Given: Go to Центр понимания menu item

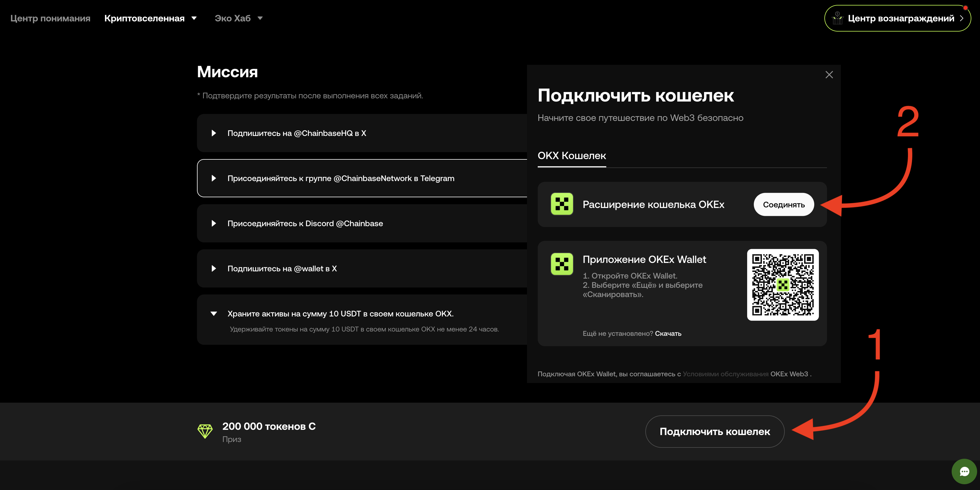Looking at the screenshot, I should coord(50,18).
